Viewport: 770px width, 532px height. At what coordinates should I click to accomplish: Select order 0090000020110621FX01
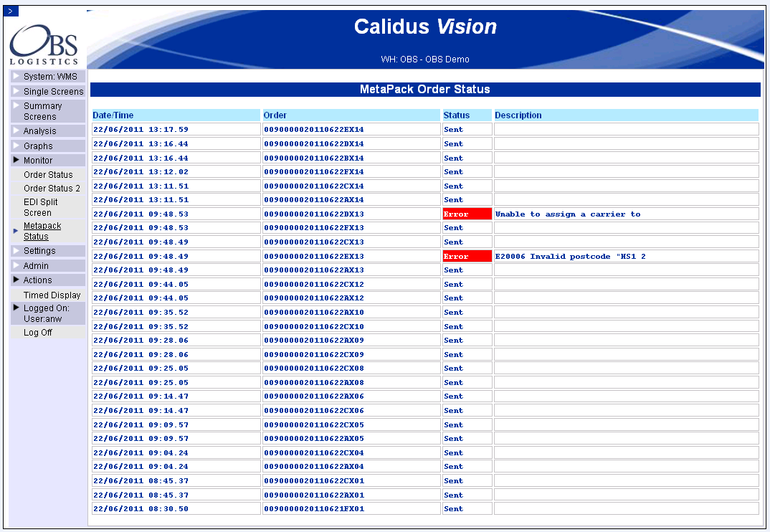tap(314, 509)
